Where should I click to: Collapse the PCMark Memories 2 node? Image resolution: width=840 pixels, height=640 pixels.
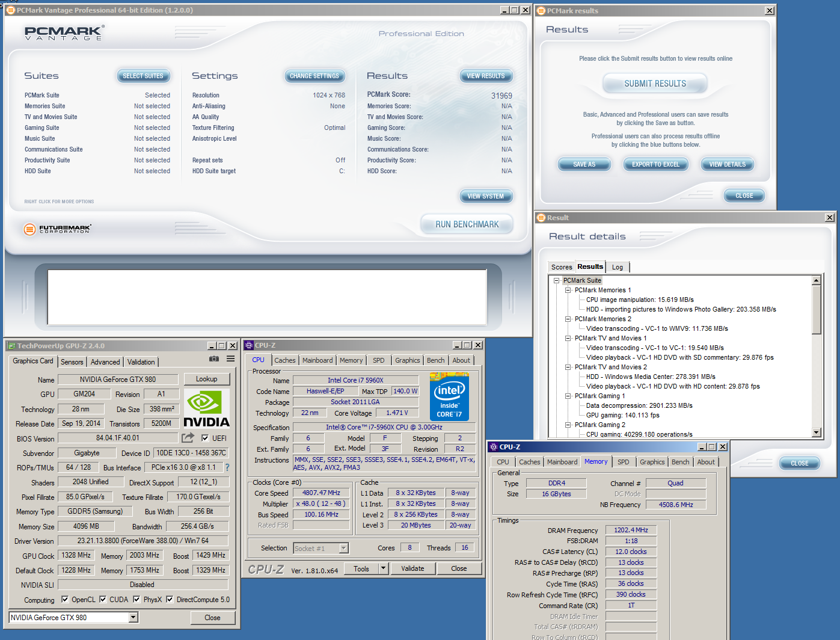tap(568, 319)
